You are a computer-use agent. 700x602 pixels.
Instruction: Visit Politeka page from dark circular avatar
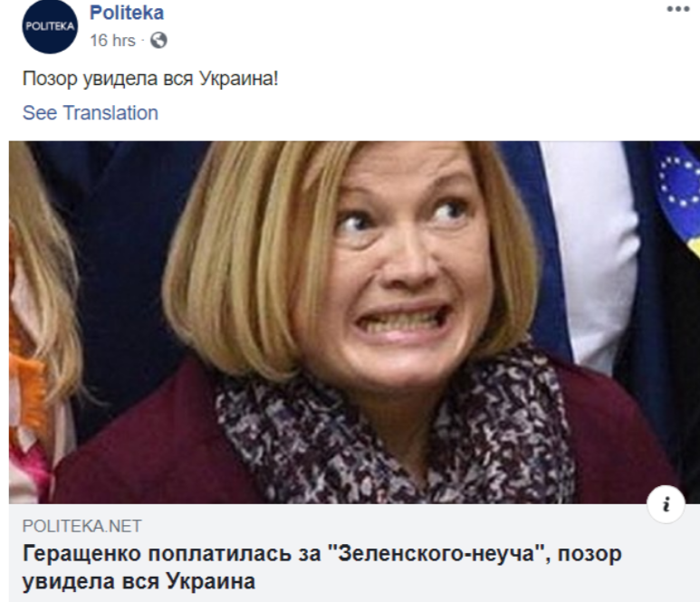[x=50, y=27]
